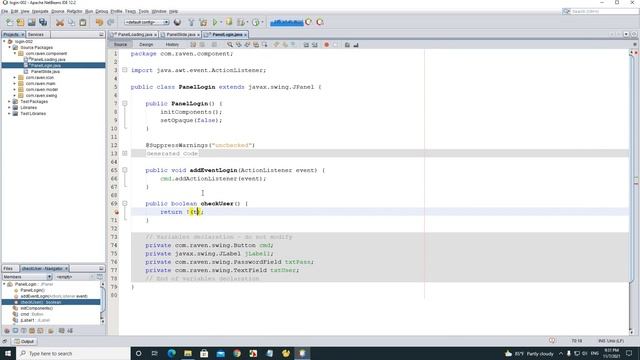Click the Paste clipboard icon

coord(83,22)
